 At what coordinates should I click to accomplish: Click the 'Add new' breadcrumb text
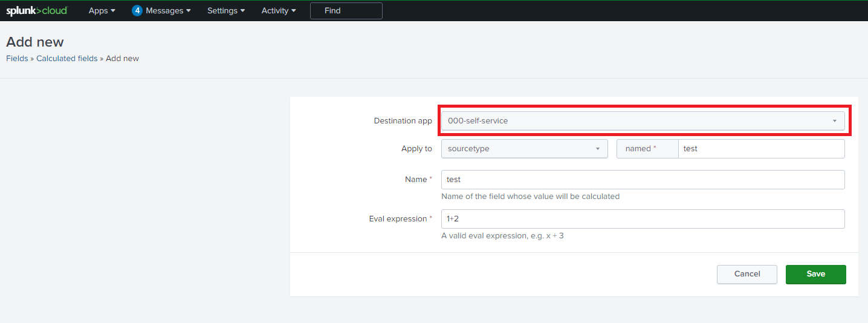(x=123, y=59)
